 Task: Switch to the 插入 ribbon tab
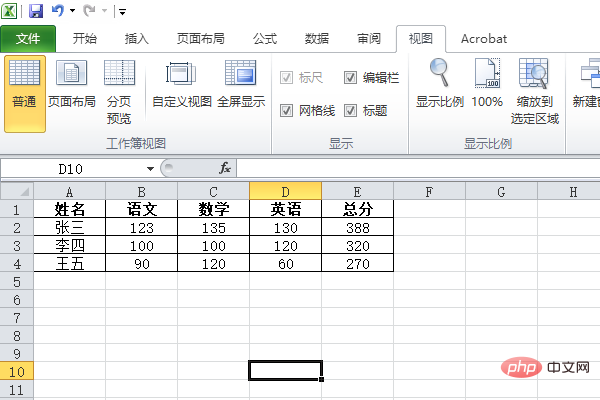point(136,39)
